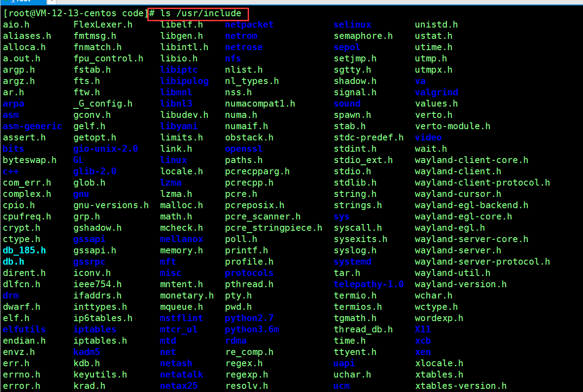This screenshot has width=583, height=392.
Task: Click the monetary.h file name
Action: [187, 296]
